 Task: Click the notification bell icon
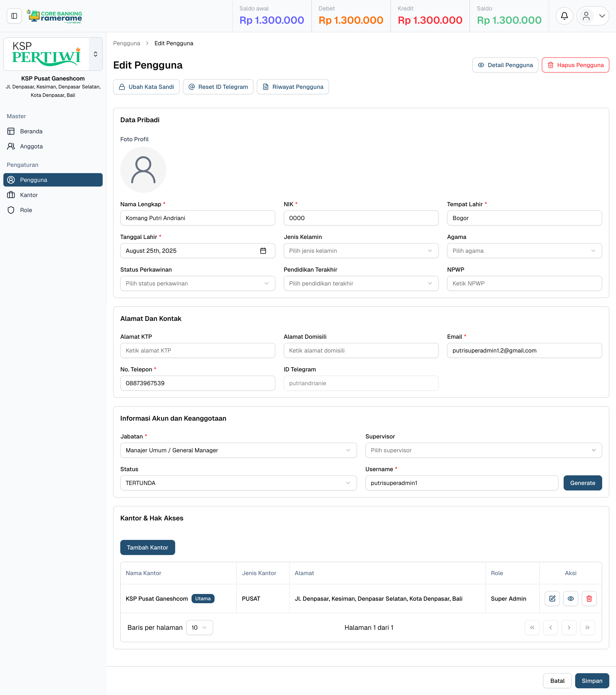[x=564, y=16]
